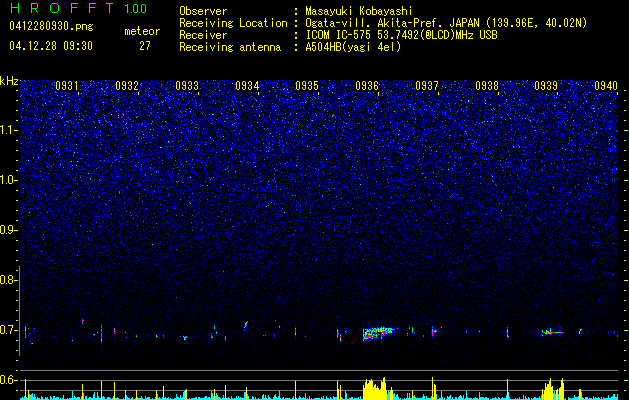
Task: Click the Observer label
Action: 203,11
